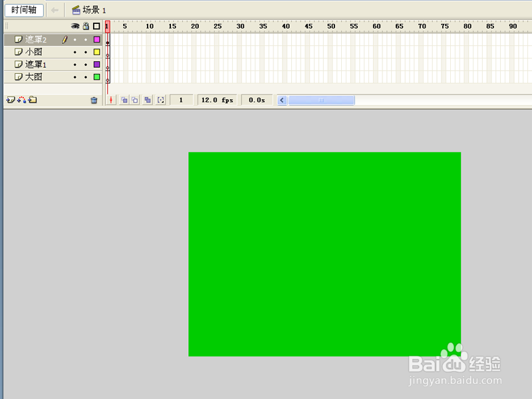The image size is (532, 399).
Task: Click the 遮罩2 layer page icon
Action: click(x=19, y=39)
